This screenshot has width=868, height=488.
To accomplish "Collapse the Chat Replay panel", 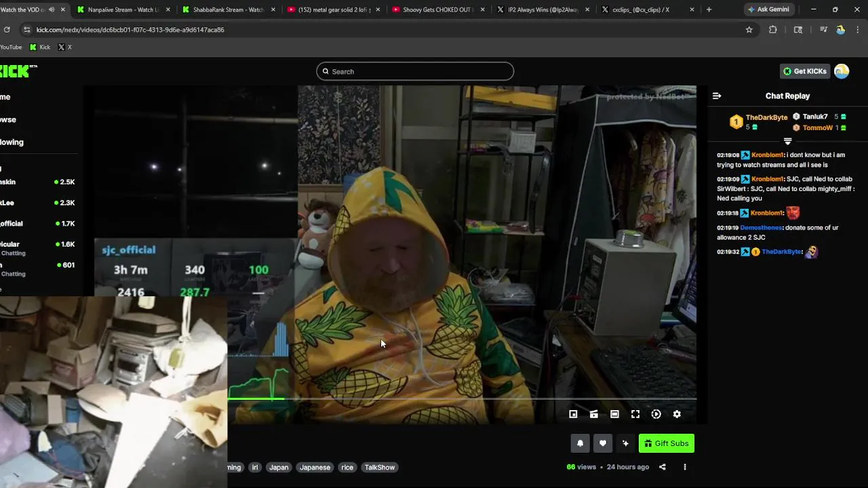I will 717,96.
